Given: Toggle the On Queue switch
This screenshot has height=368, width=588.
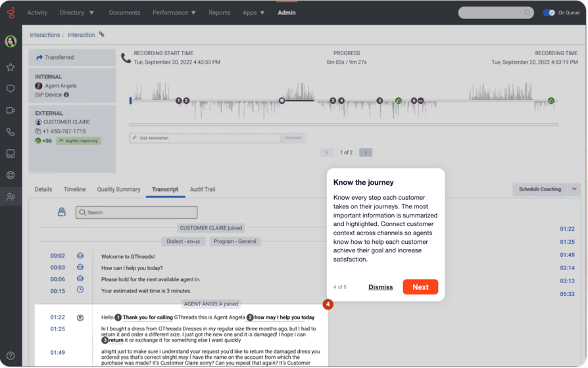Looking at the screenshot, I should tap(549, 12).
